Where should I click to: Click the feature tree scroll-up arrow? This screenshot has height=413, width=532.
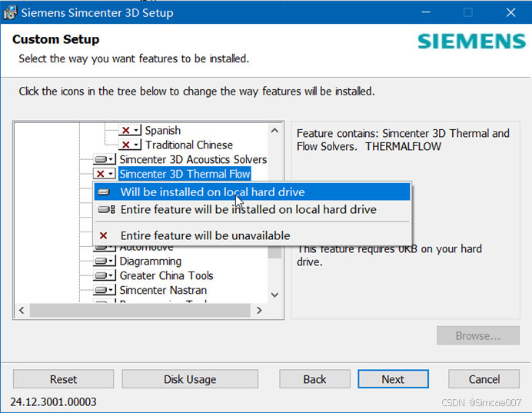point(274,131)
